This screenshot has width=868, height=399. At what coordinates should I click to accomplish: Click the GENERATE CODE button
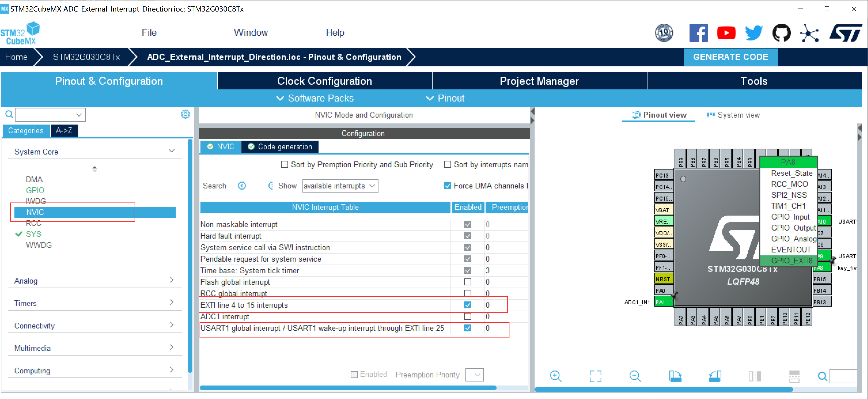[x=730, y=57]
